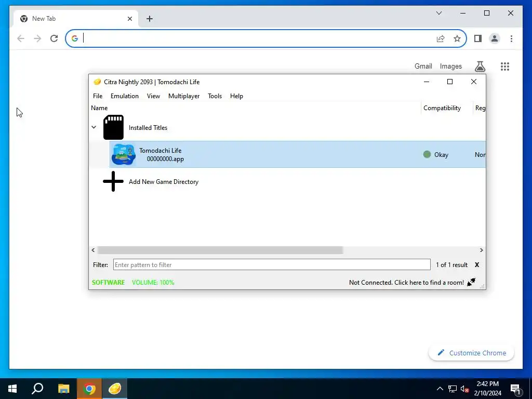
Task: Focus the Filter pattern input field
Action: 272,264
